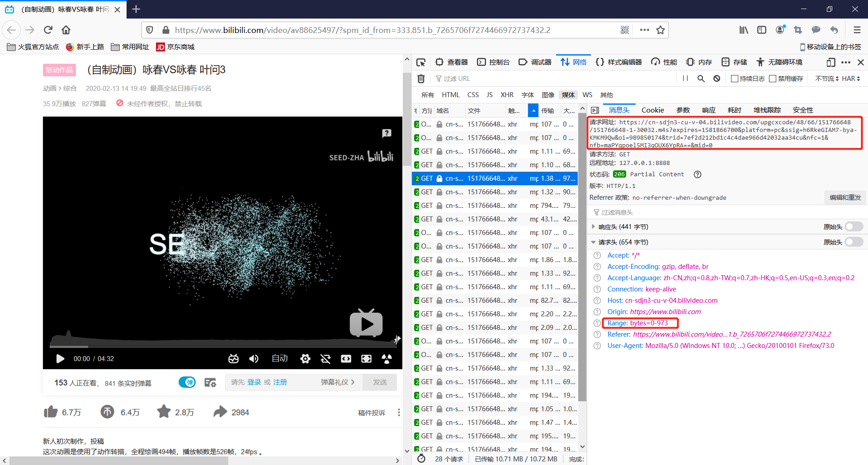Close the developer tools panel
The height and width of the screenshot is (465, 868).
tap(861, 62)
